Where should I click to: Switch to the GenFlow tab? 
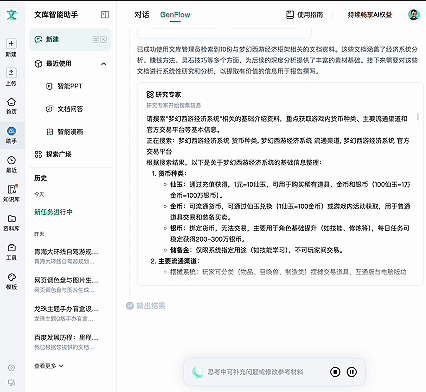[x=175, y=15]
